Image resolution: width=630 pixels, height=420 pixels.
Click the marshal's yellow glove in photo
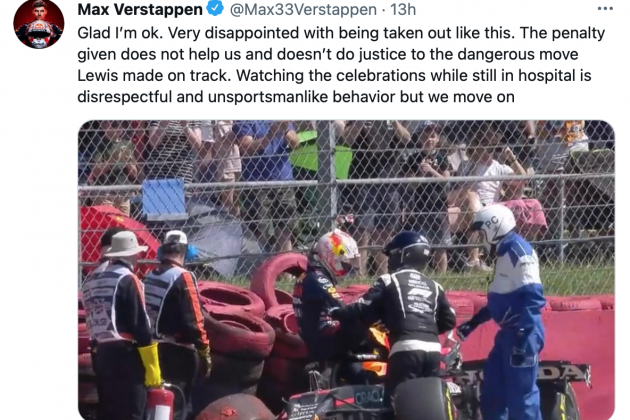pyautogui.click(x=151, y=365)
